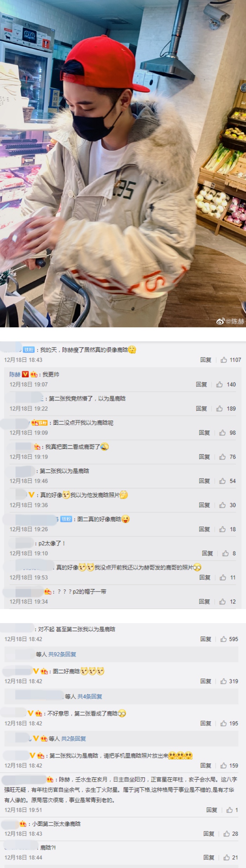
Task: Reply to 陈赫's comment at 19:07
Action: click(x=201, y=384)
